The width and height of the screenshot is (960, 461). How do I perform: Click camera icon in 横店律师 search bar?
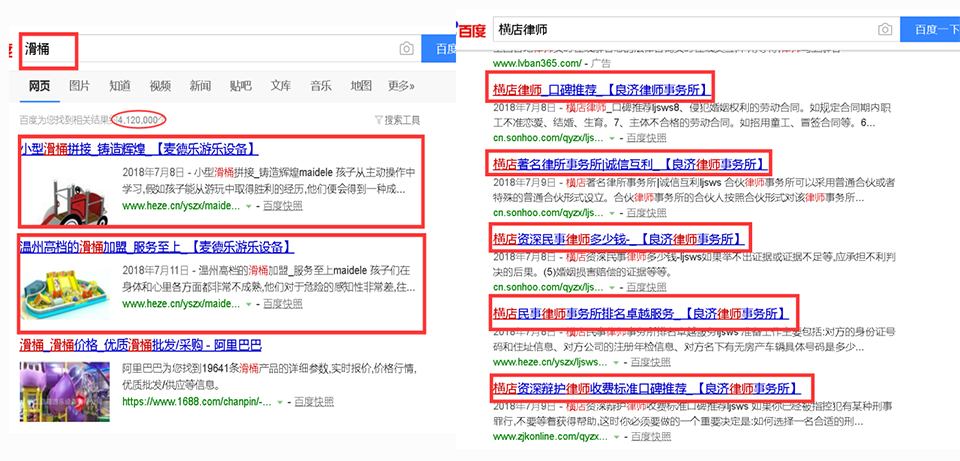tap(884, 29)
